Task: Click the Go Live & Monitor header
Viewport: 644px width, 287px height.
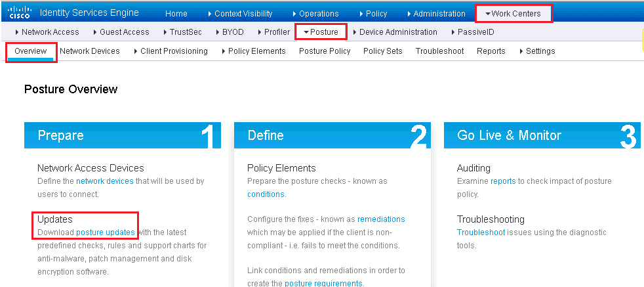Action: coord(542,135)
